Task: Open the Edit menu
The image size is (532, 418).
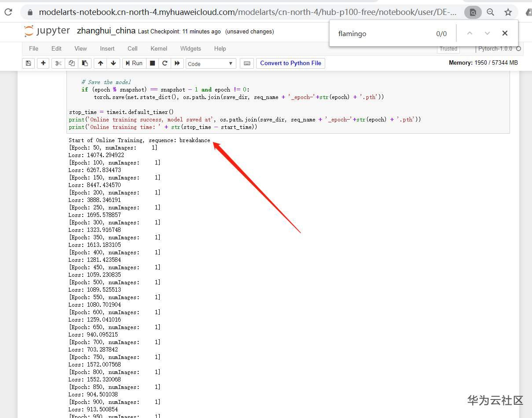Action: point(56,49)
